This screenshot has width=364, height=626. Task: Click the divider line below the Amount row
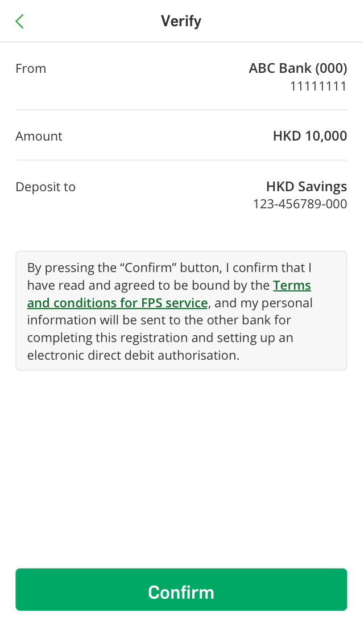181,160
